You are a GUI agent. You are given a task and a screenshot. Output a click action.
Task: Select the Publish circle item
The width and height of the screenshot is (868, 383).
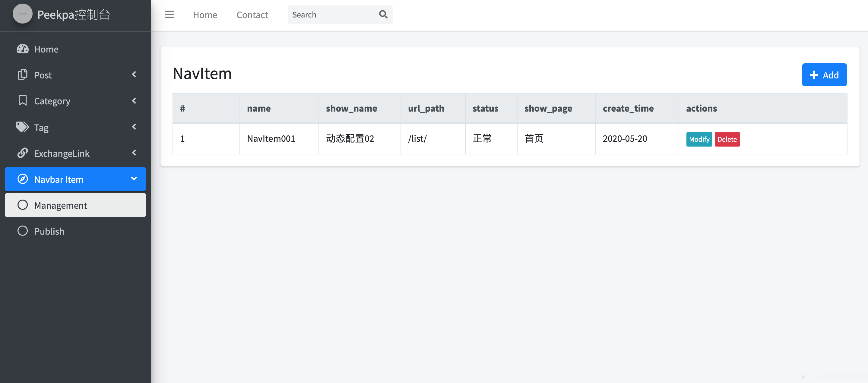pyautogui.click(x=49, y=231)
